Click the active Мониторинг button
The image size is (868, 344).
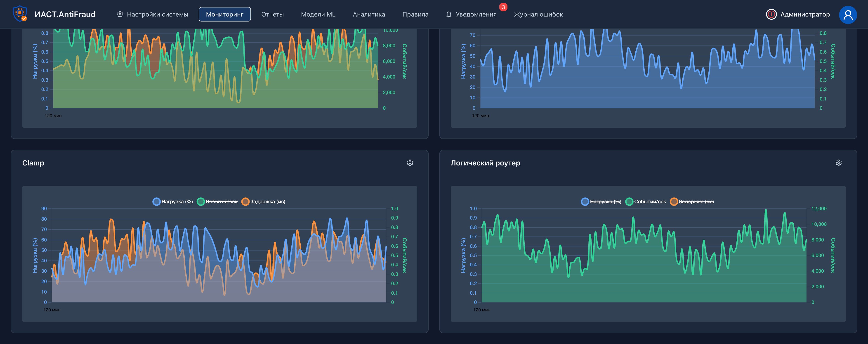pos(224,14)
